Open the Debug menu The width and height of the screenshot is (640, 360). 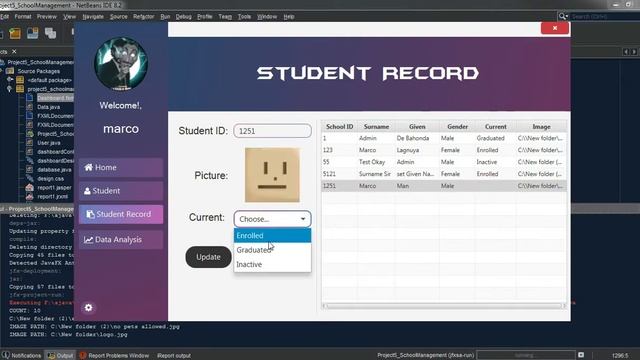tap(184, 17)
